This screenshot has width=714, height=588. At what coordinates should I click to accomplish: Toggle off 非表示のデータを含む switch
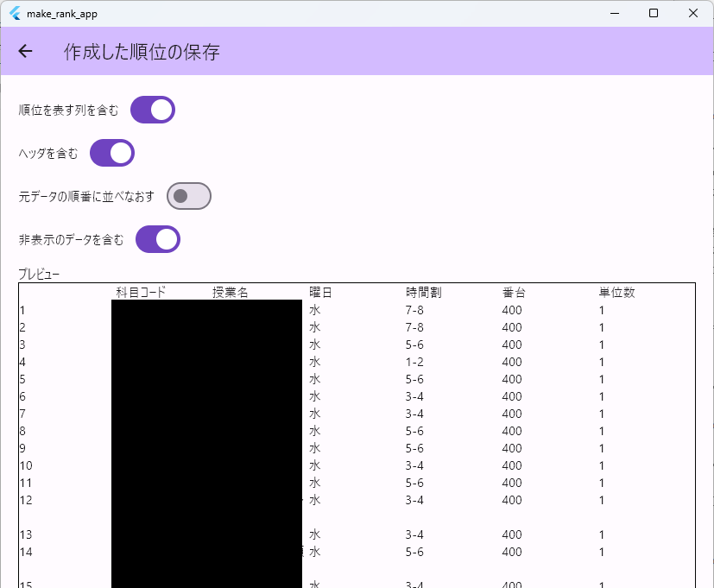(158, 239)
